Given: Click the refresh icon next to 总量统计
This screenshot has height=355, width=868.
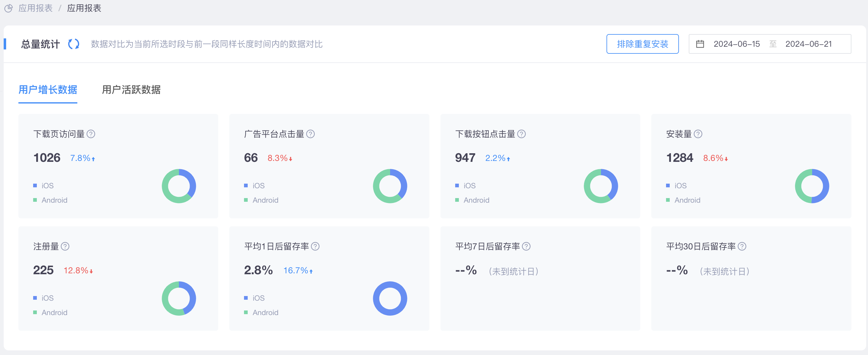Looking at the screenshot, I should 73,44.
